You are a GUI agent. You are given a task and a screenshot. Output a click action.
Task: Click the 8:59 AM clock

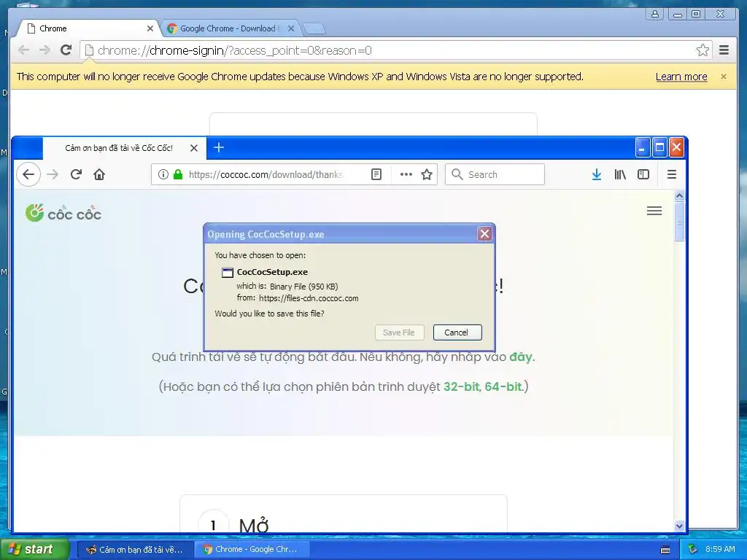(x=720, y=549)
